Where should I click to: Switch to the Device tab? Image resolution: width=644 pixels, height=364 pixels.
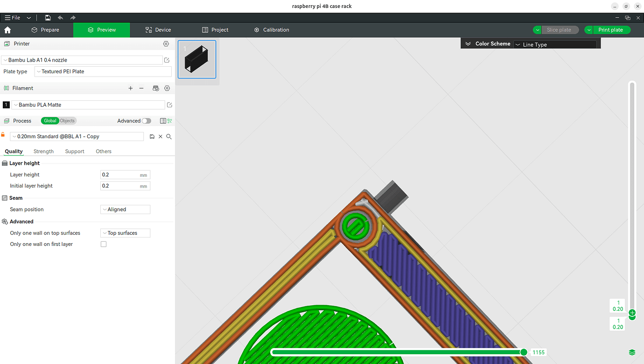(158, 30)
